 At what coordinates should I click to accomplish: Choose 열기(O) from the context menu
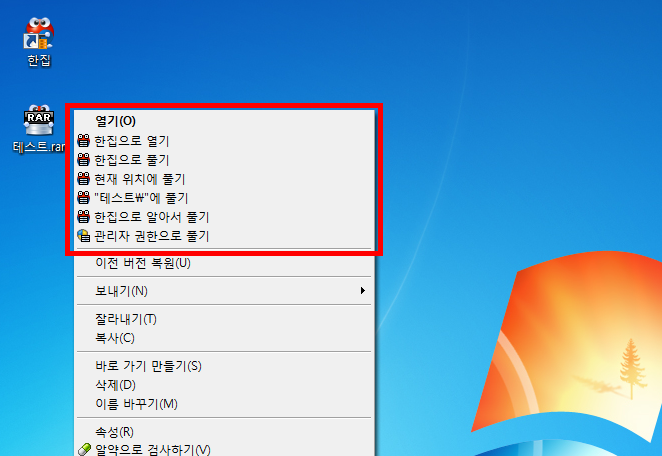pyautogui.click(x=224, y=121)
